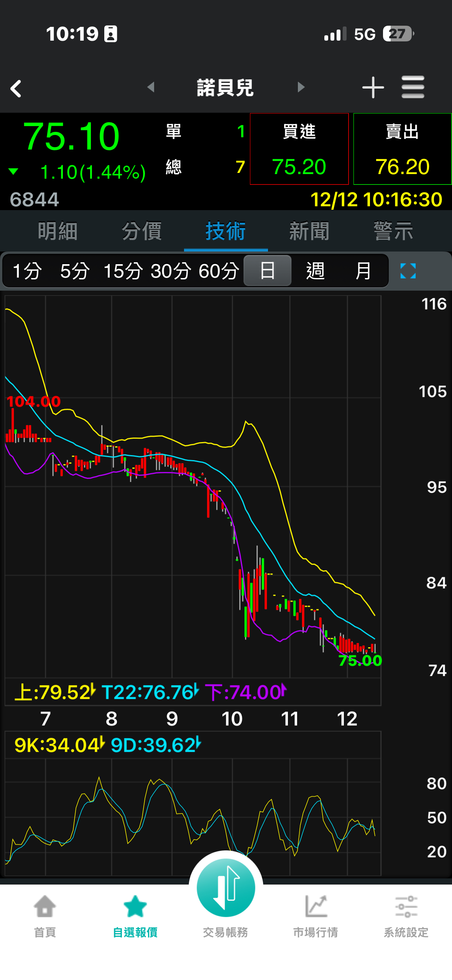Tap the back arrow icon
452x980 pixels.
coord(16,89)
